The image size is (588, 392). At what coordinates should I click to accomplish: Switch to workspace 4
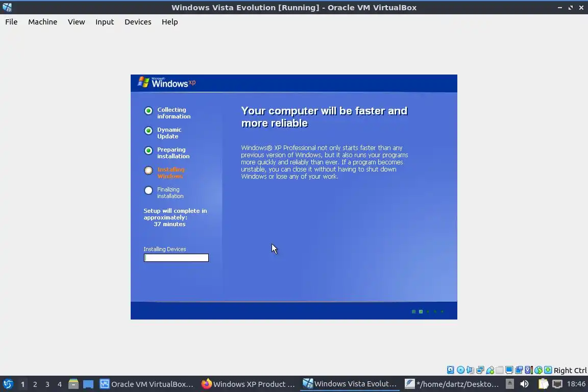(x=60, y=384)
